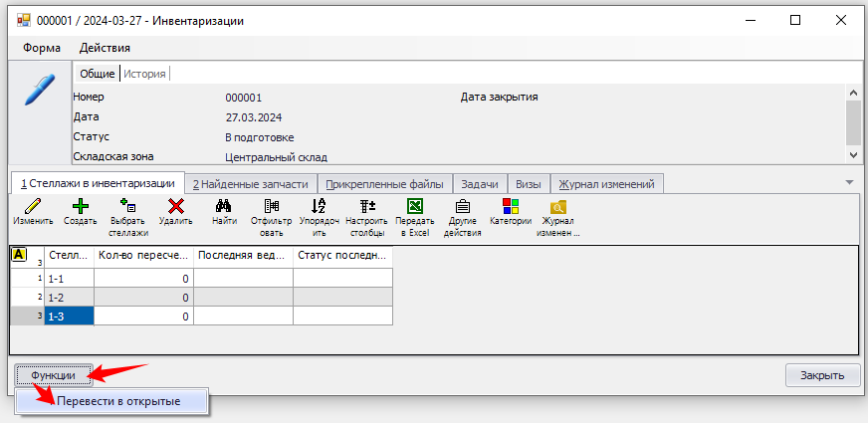
Task: Click the green plus Создать icon
Action: (x=80, y=207)
